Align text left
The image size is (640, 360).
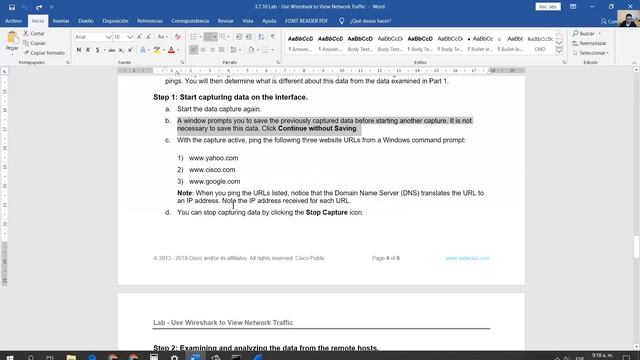(x=193, y=50)
